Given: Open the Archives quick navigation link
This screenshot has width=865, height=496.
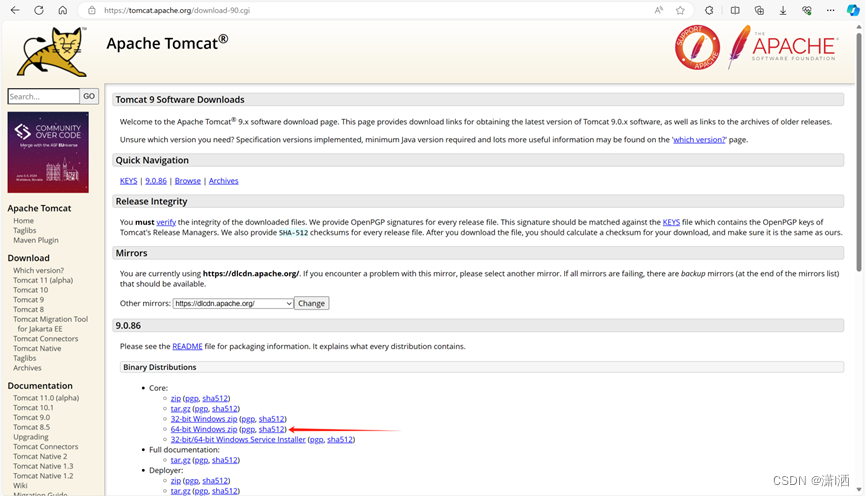Looking at the screenshot, I should pyautogui.click(x=223, y=180).
